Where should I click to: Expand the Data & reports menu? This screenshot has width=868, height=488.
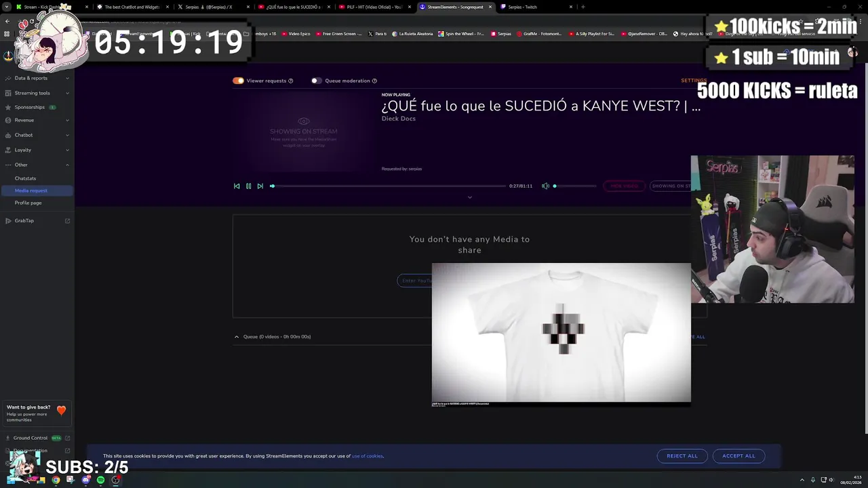pos(67,78)
